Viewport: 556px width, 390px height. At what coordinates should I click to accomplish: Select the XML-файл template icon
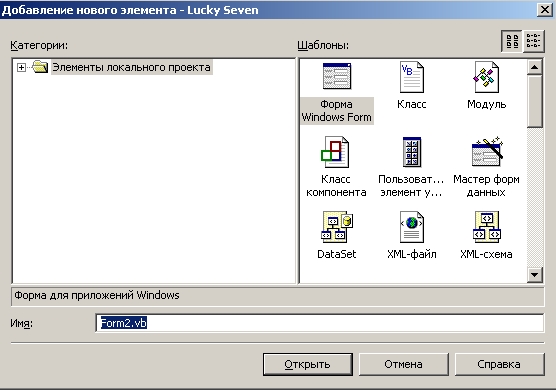coord(412,227)
